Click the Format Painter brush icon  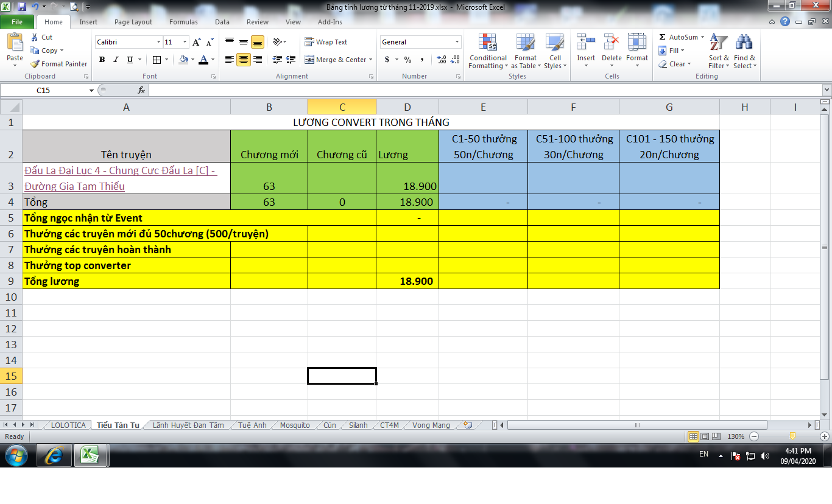click(35, 64)
